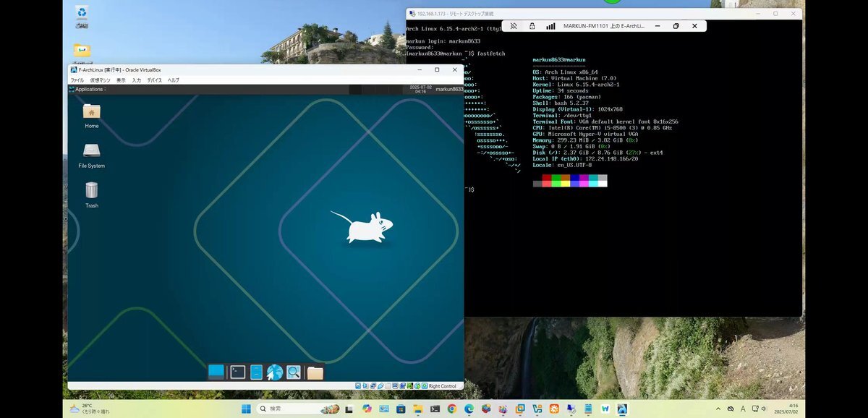The height and width of the screenshot is (418, 868).
Task: Click the Packages: 166 (pacman) line
Action: [566, 96]
